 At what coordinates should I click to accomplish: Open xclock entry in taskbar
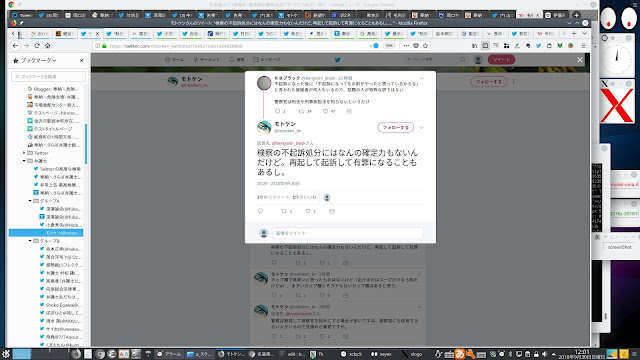pyautogui.click(x=351, y=354)
